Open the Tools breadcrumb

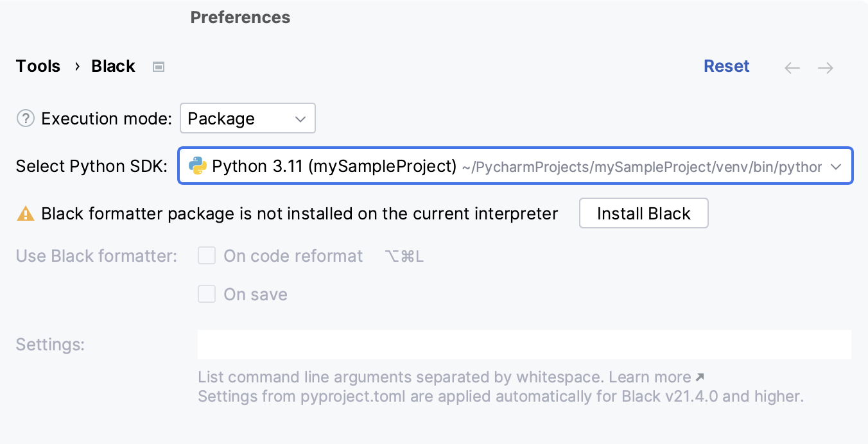tap(37, 66)
